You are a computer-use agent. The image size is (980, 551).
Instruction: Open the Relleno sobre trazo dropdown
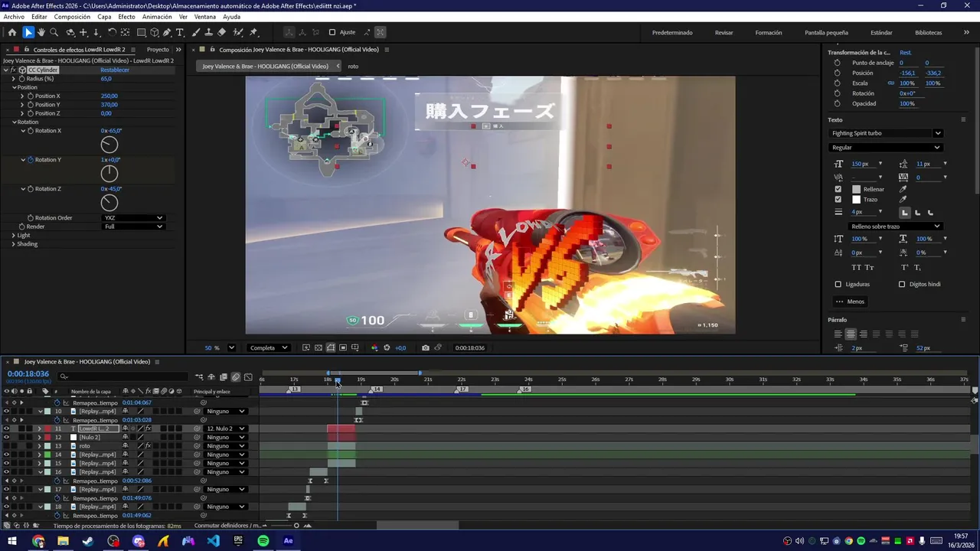pos(894,227)
